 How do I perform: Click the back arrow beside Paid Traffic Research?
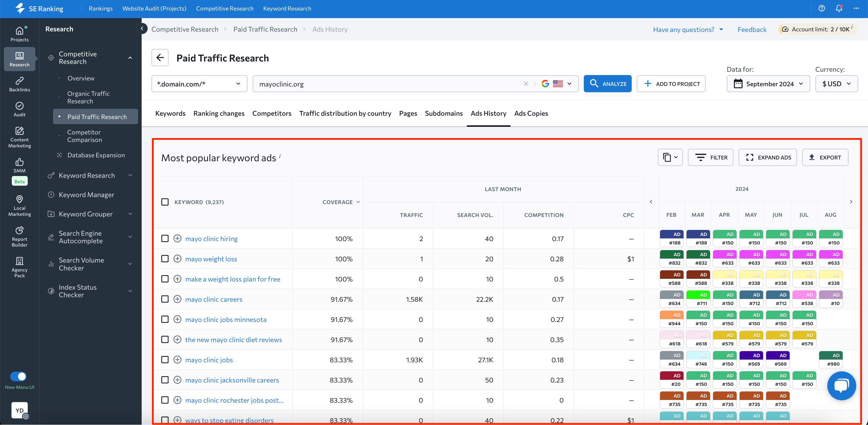160,58
